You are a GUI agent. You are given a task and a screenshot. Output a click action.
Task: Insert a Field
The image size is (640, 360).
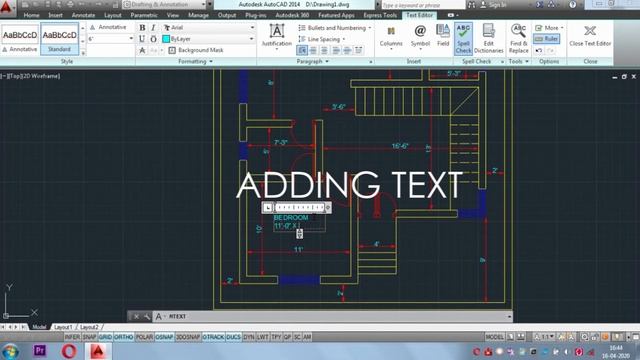coord(443,35)
